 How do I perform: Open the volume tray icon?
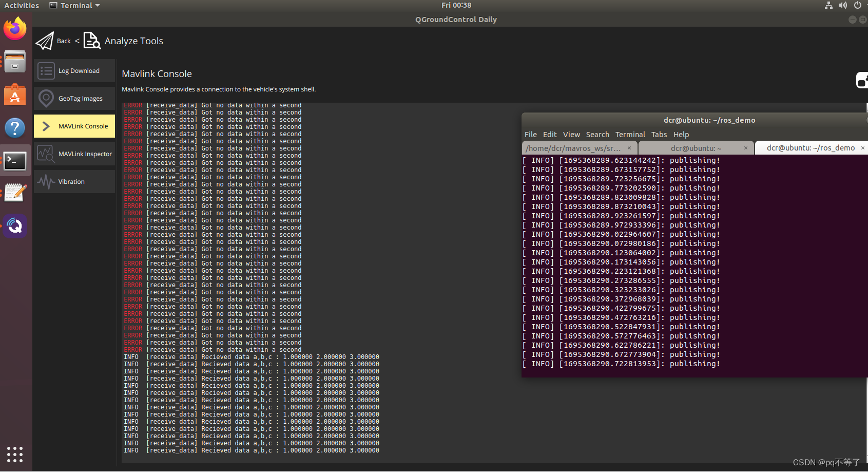point(843,5)
